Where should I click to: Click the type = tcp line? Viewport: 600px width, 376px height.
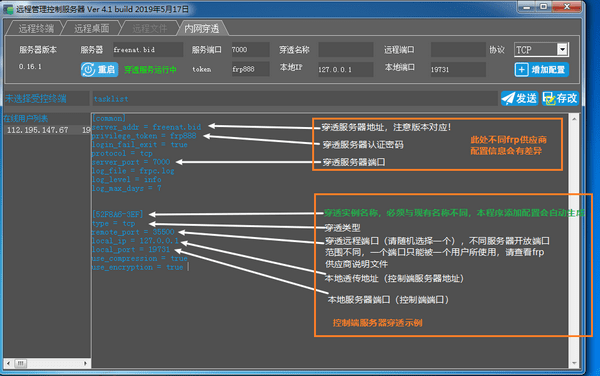(x=114, y=223)
